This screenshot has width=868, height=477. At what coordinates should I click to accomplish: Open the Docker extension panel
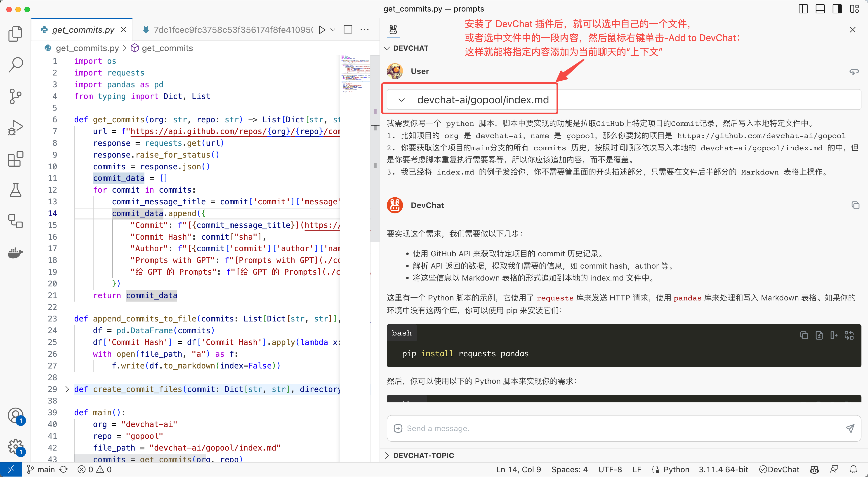tap(15, 253)
